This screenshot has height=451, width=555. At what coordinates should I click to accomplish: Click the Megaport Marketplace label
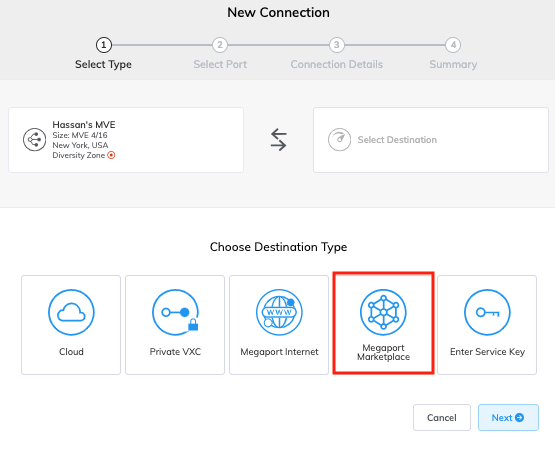tap(383, 352)
